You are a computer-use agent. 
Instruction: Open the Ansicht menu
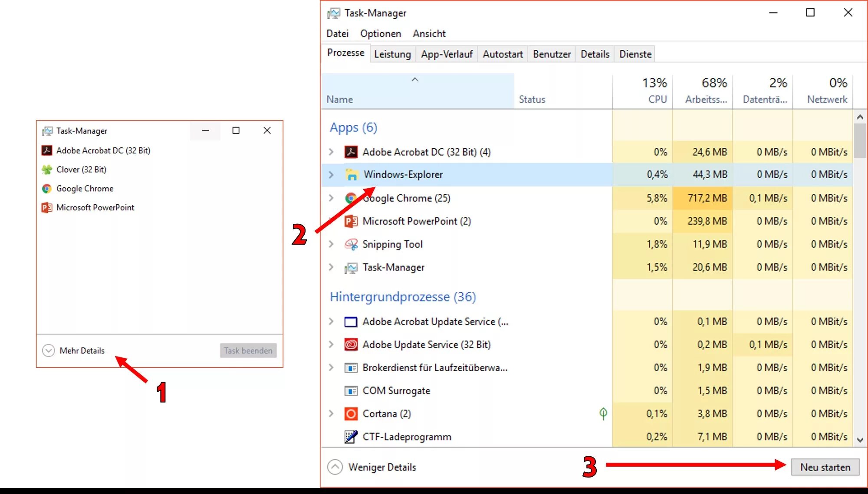pyautogui.click(x=429, y=33)
